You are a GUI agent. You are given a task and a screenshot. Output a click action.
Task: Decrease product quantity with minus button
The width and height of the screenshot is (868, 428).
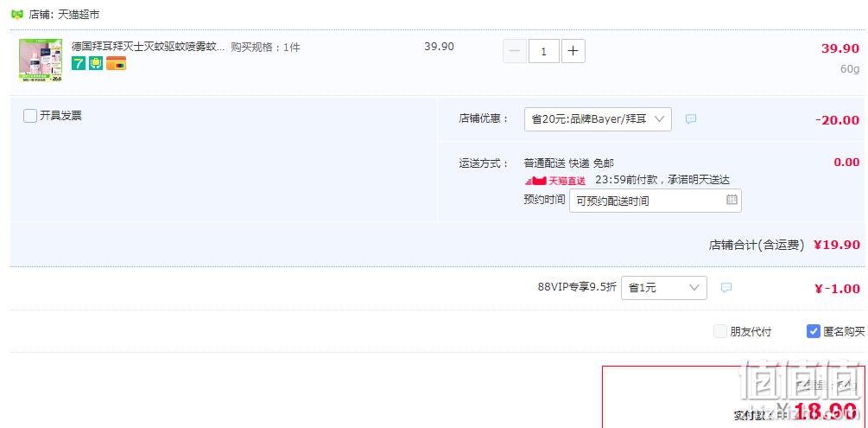(514, 52)
